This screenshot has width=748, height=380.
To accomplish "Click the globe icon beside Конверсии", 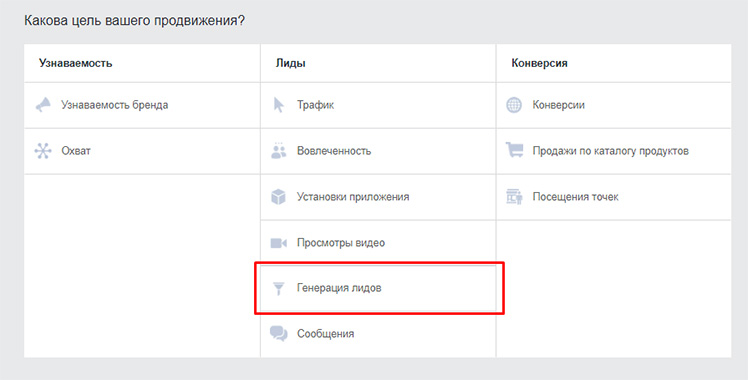I will (514, 105).
